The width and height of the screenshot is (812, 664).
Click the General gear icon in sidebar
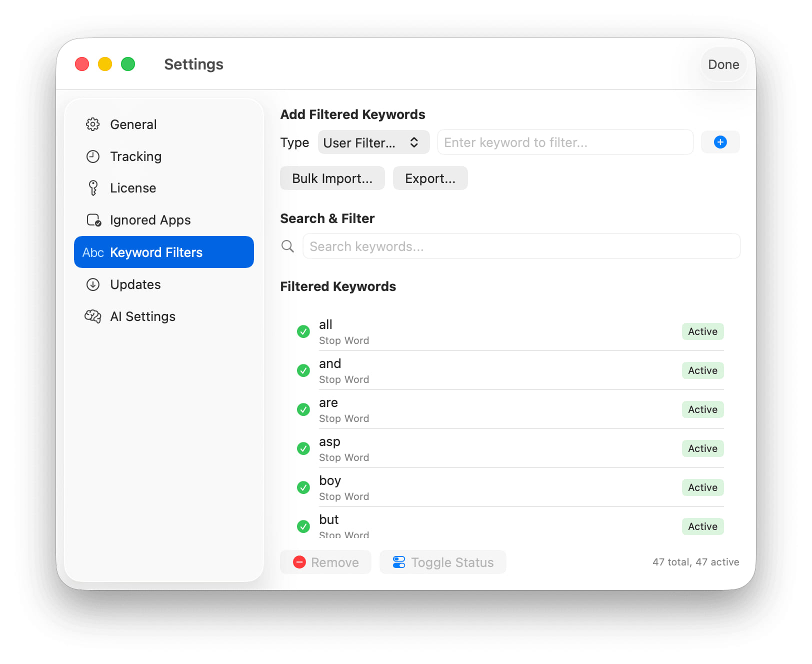93,124
